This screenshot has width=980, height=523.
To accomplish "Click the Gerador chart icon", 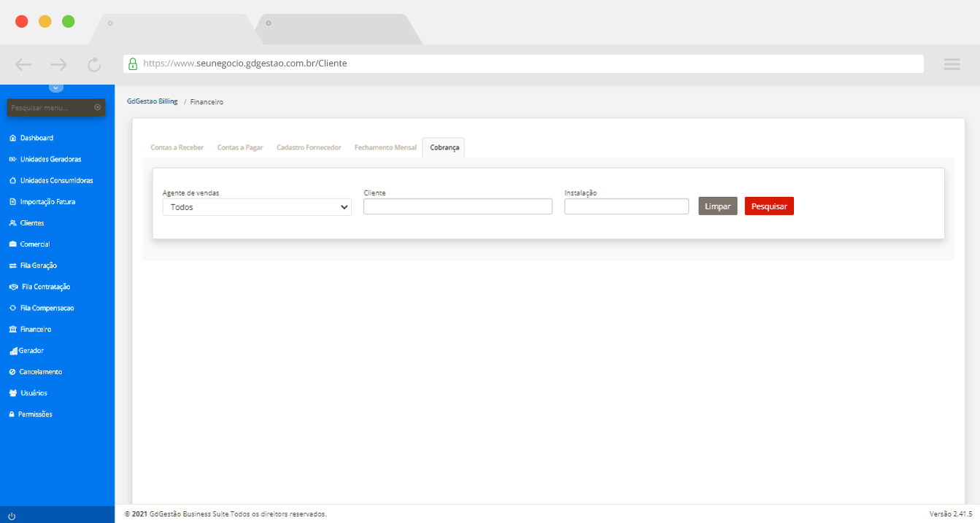I will 13,351.
